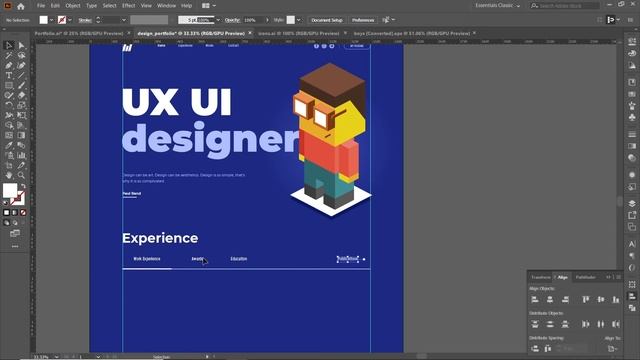Select the Hand tool
This screenshot has height=360, width=640.
click(9, 175)
